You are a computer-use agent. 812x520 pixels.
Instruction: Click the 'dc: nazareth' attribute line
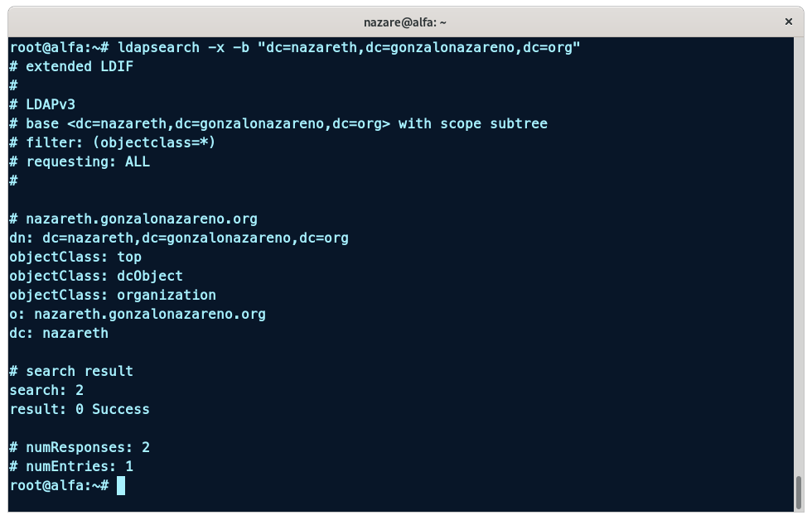click(x=59, y=333)
